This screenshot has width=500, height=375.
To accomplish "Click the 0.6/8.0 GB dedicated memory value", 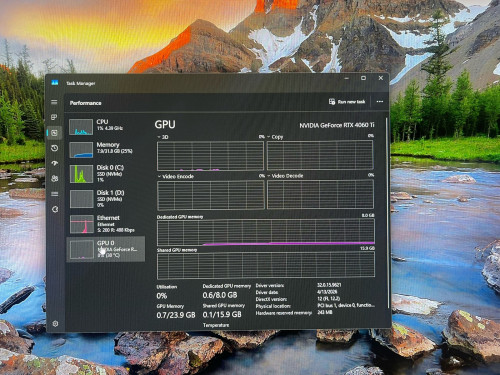I will [220, 295].
